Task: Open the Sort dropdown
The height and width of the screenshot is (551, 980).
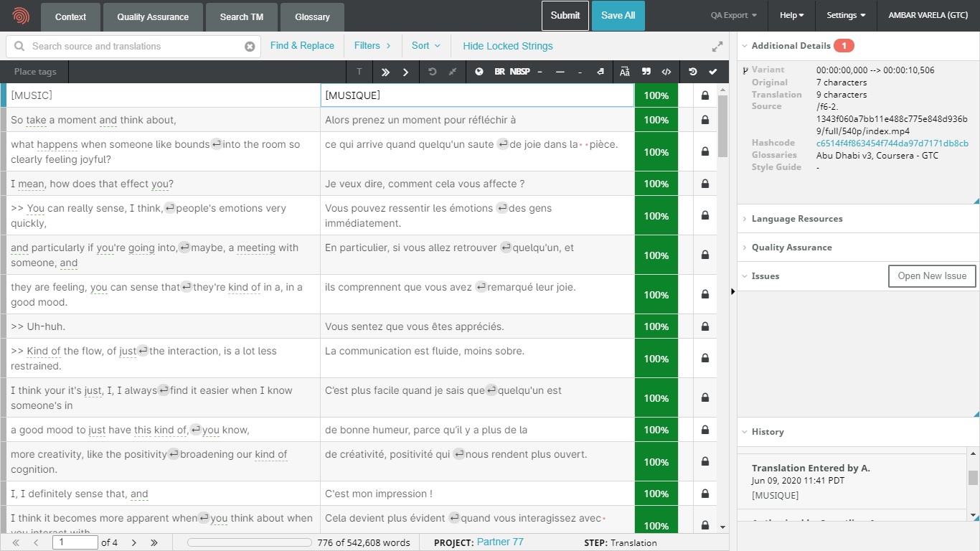Action: point(425,46)
